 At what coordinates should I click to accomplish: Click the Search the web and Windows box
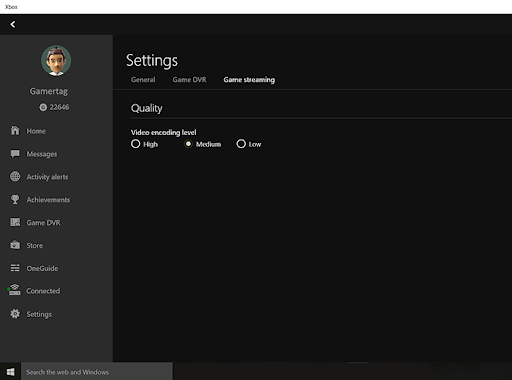[97, 371]
